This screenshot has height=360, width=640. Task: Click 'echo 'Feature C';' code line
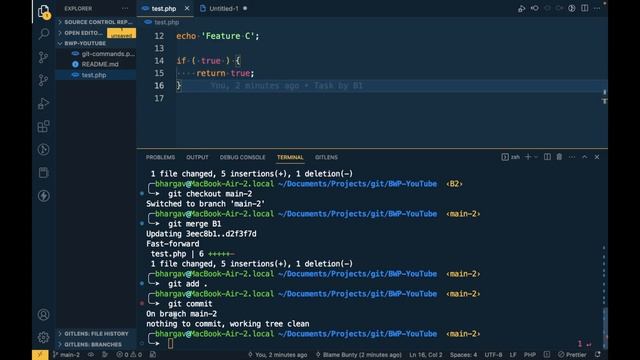(x=218, y=36)
